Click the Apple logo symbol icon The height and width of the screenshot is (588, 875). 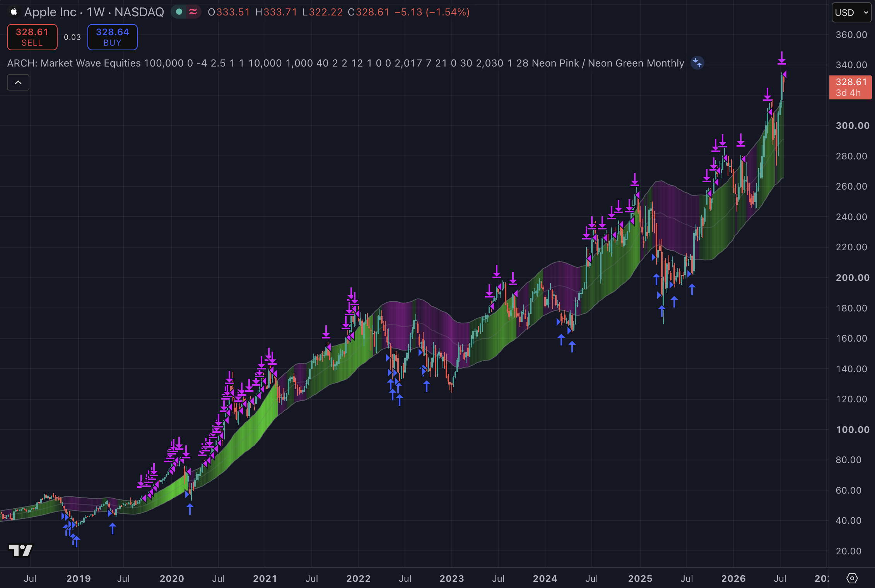click(x=14, y=12)
